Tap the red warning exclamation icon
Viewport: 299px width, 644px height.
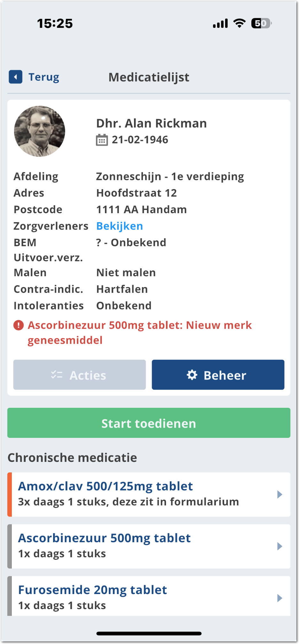(x=19, y=325)
